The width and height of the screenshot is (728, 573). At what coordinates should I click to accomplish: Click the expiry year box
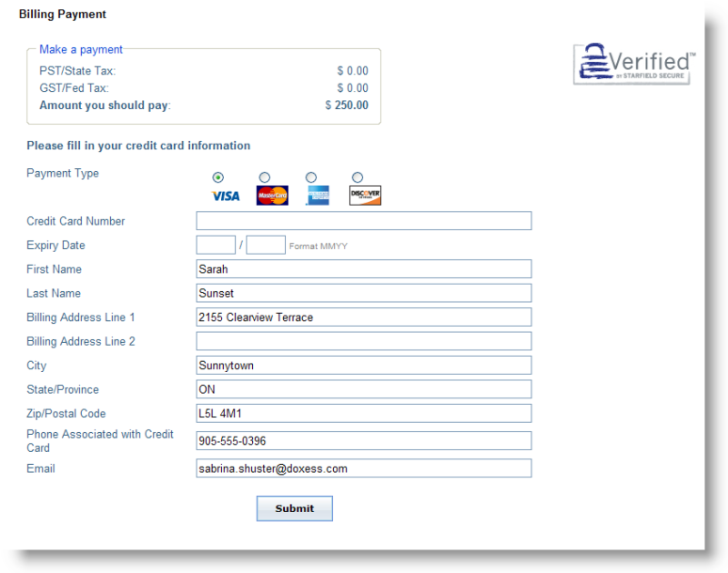click(x=266, y=245)
